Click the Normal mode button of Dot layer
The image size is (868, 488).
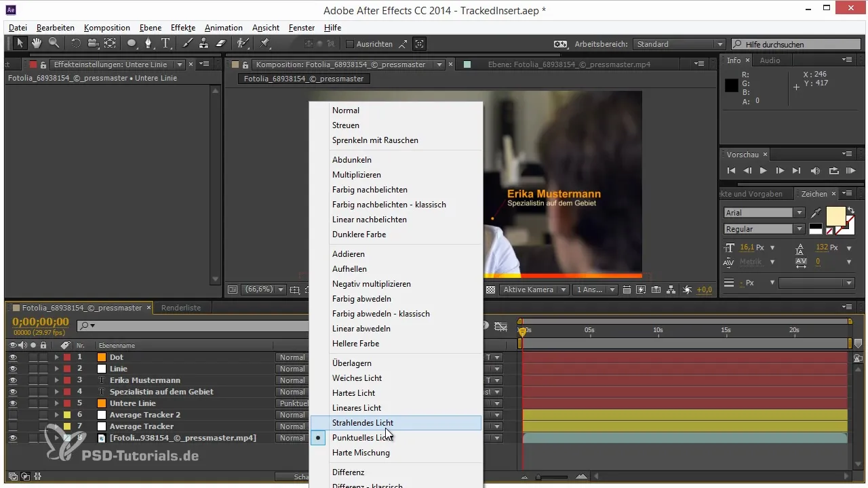292,357
